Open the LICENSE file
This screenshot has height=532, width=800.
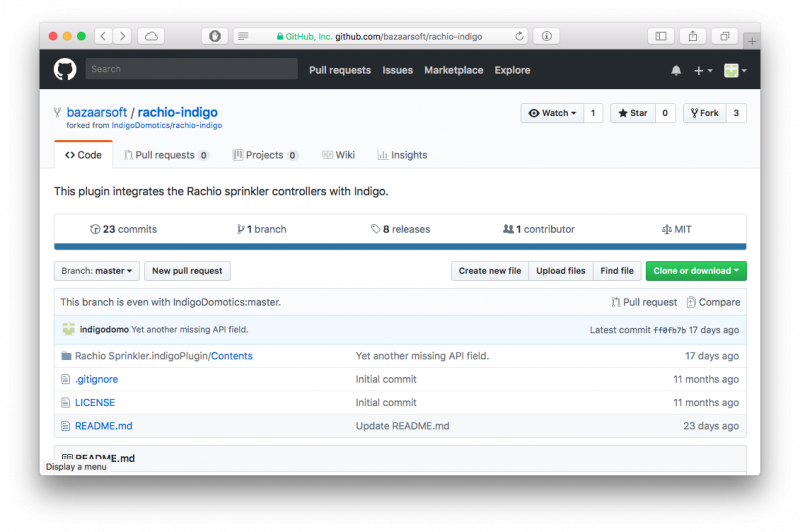[x=95, y=402]
